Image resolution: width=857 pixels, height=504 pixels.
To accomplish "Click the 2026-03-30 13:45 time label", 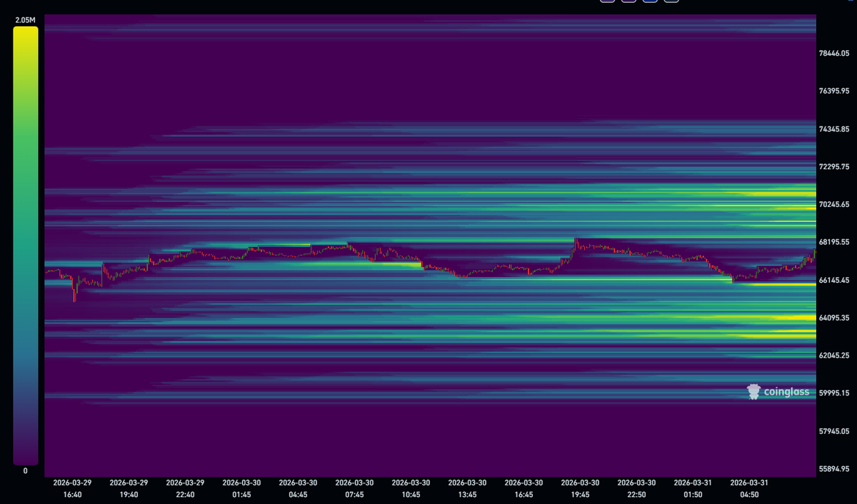I will (x=468, y=488).
